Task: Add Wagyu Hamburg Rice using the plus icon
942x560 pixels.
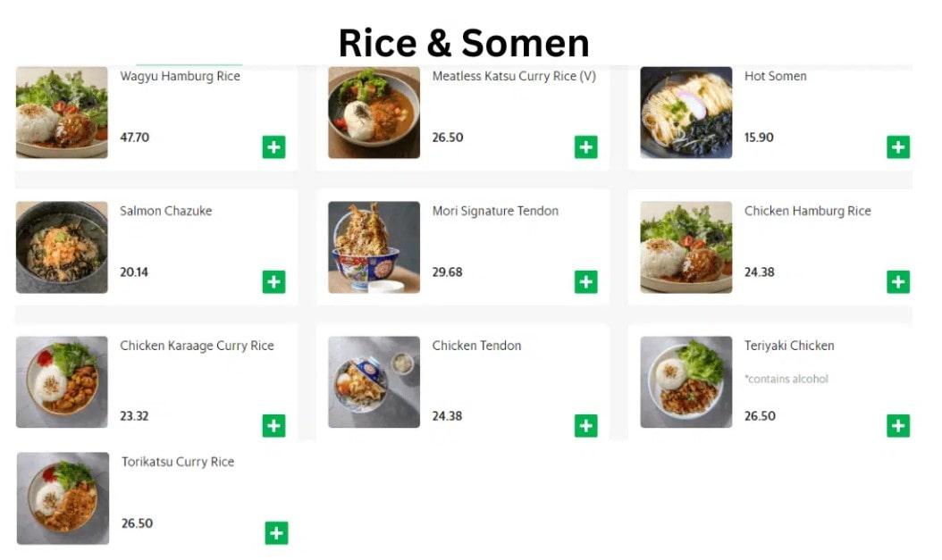Action: (274, 146)
